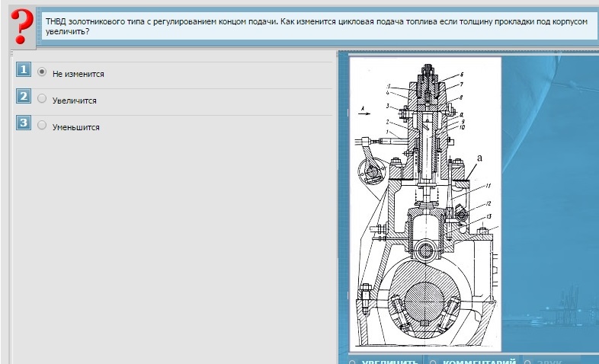Click the 'УВЕЛИЧИТЬ' enlarge button
This screenshot has width=599, height=364.
pyautogui.click(x=385, y=361)
